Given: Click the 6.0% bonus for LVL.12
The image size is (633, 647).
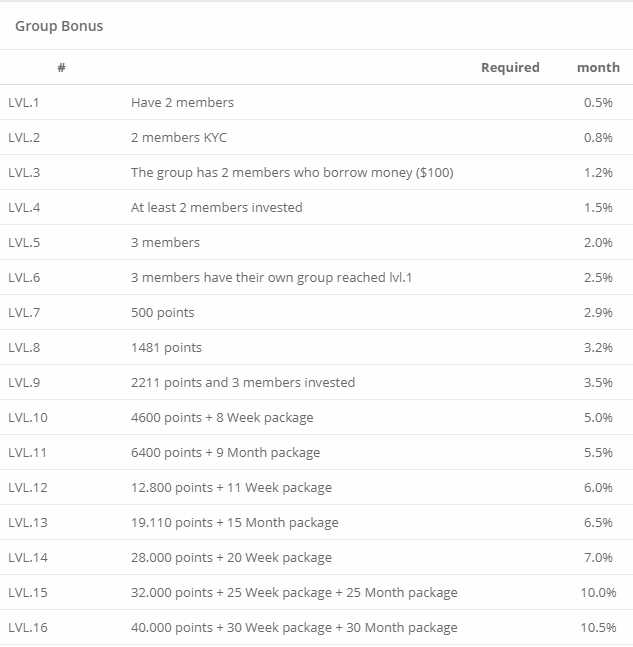Looking at the screenshot, I should click(x=598, y=487).
